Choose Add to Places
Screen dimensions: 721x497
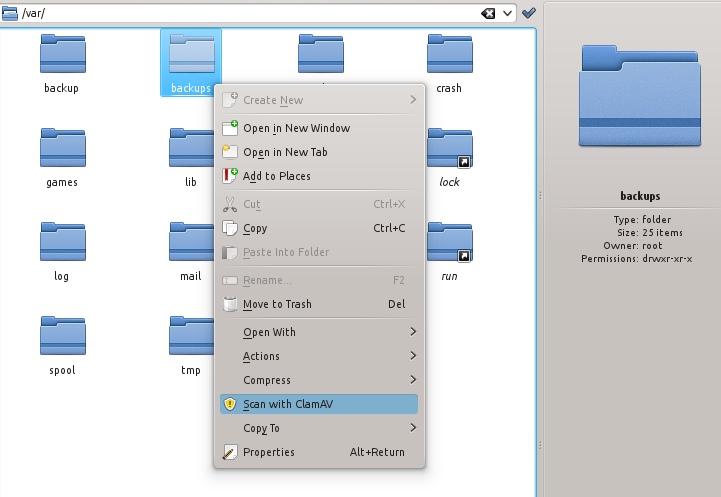pos(319,176)
